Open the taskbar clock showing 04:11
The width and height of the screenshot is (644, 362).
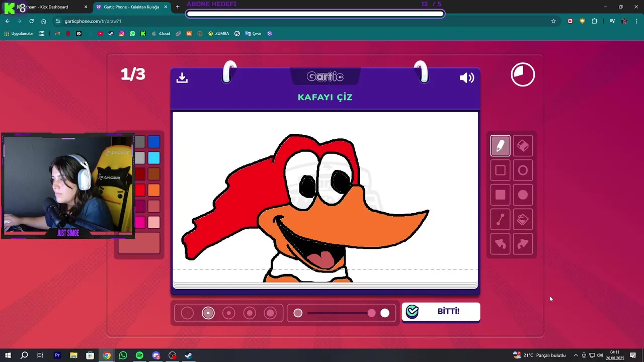point(615,355)
